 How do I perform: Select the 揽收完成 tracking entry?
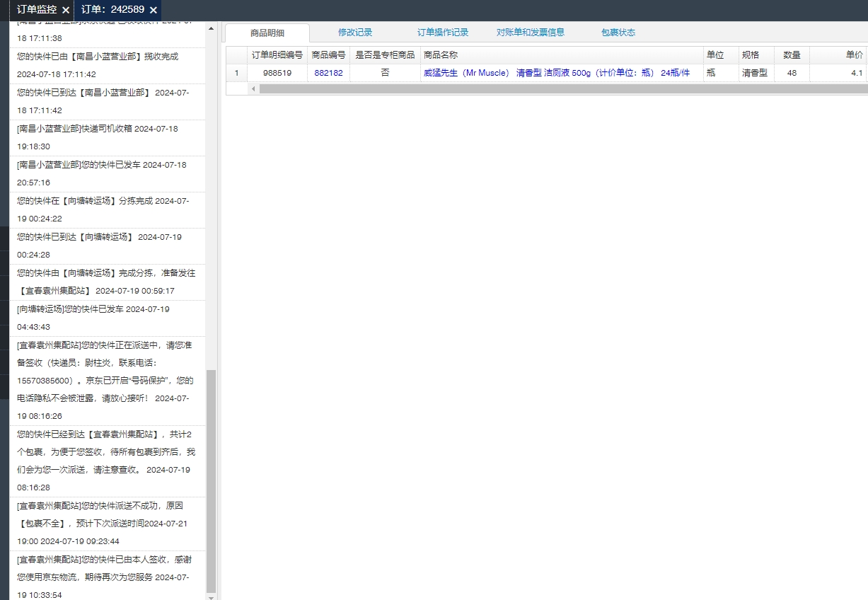(107, 65)
